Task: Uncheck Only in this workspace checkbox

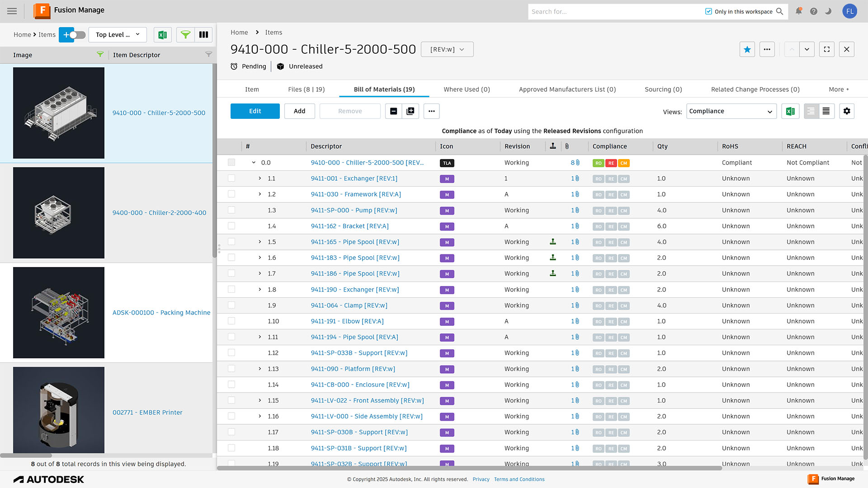Action: (708, 11)
